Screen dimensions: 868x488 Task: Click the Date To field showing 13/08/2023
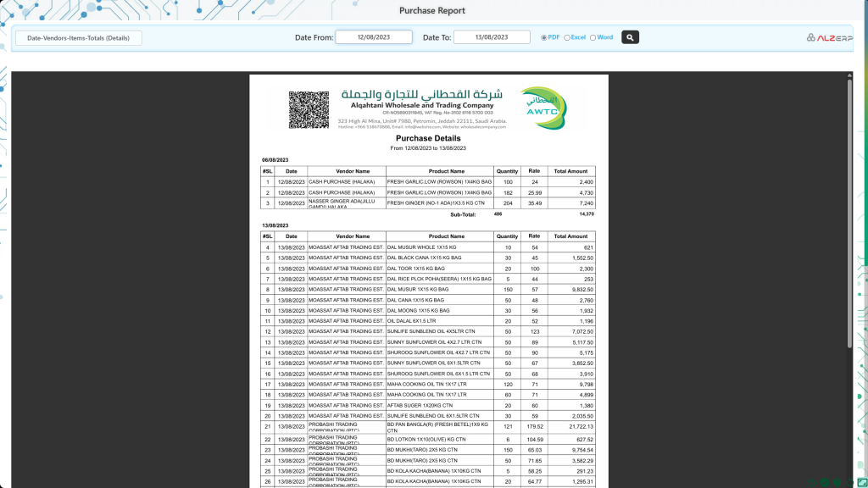click(492, 37)
